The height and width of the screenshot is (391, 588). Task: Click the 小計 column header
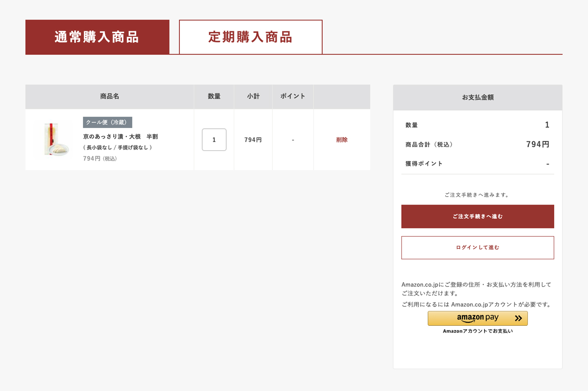pos(253,97)
